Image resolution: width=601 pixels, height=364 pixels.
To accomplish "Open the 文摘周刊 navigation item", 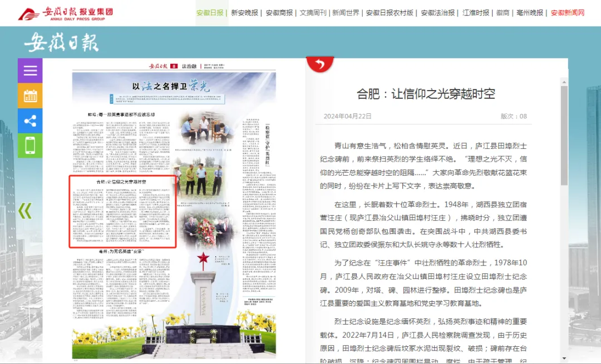I will click(313, 13).
